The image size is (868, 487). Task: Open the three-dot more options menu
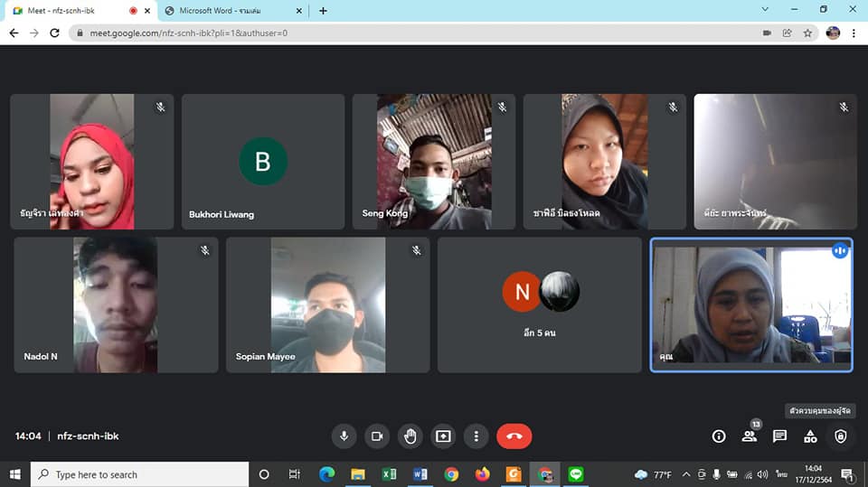pos(476,435)
